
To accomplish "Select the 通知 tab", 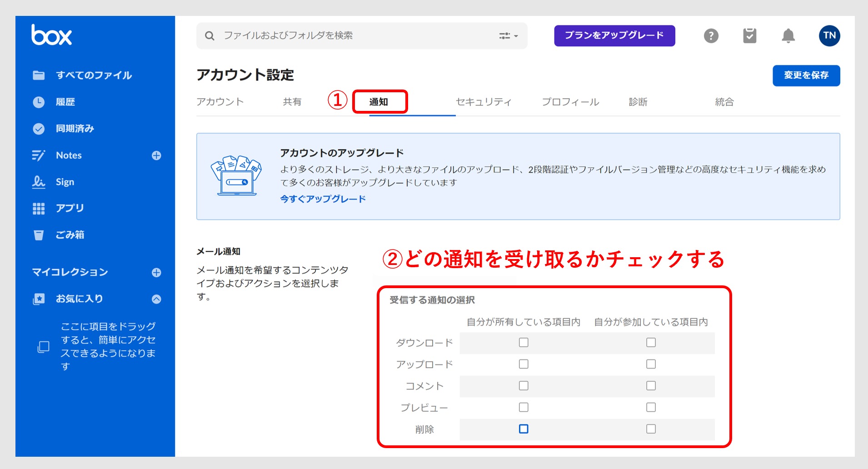I will (x=379, y=102).
